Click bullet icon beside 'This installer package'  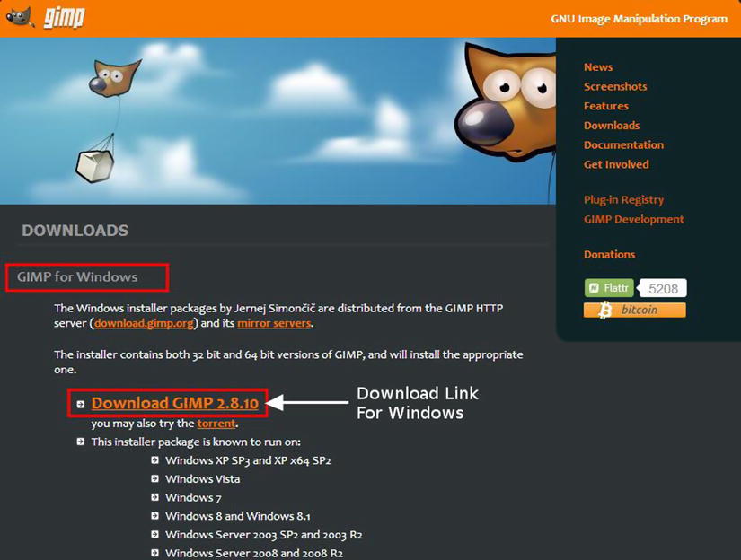coord(81,442)
